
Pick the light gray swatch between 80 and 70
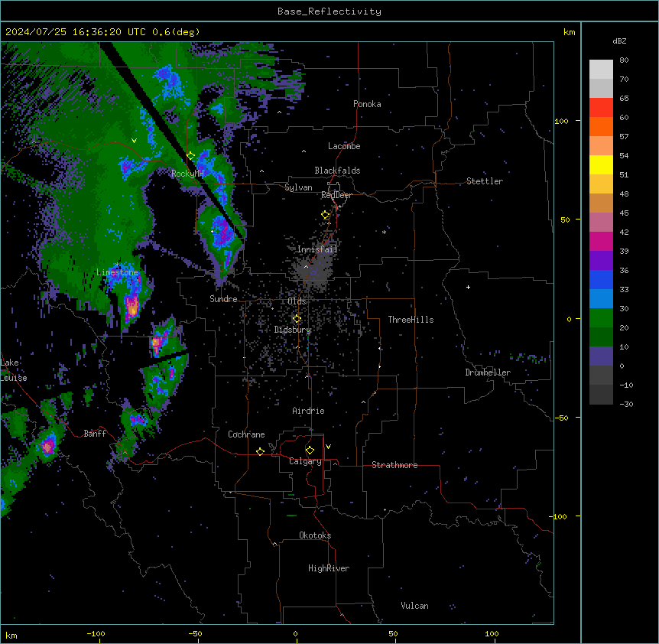pos(601,70)
